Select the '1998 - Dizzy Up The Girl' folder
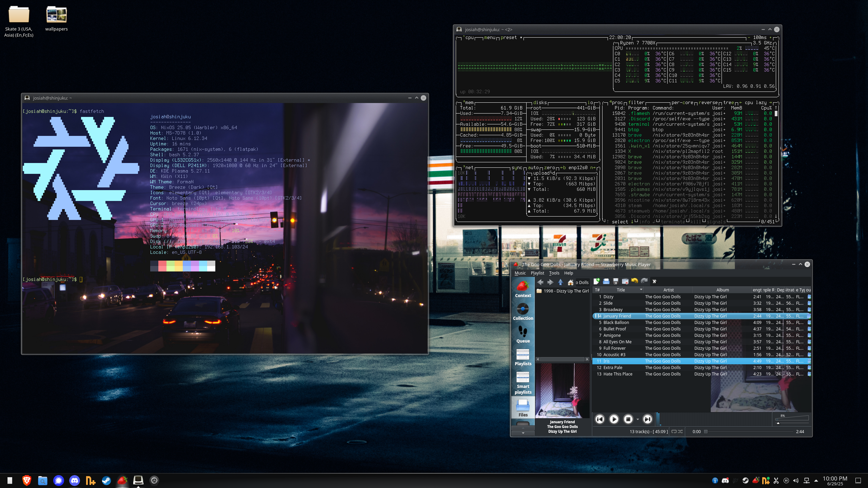 tap(563, 291)
